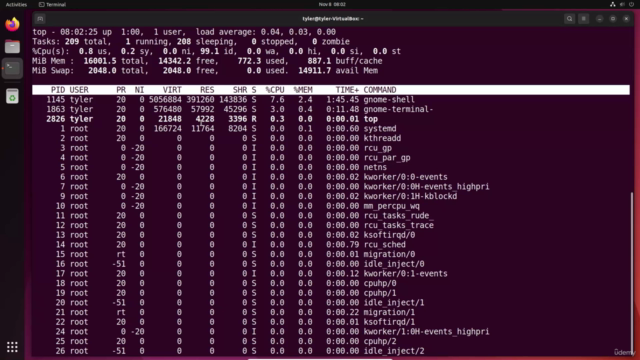Open the clock showing Nov 8 08:02
This screenshot has height=360, width=640.
tap(332, 4)
